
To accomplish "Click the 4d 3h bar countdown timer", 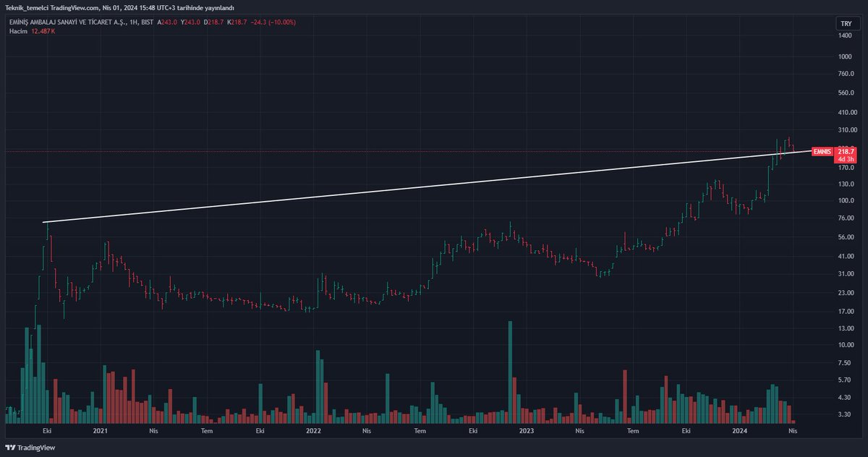I will pyautogui.click(x=845, y=160).
